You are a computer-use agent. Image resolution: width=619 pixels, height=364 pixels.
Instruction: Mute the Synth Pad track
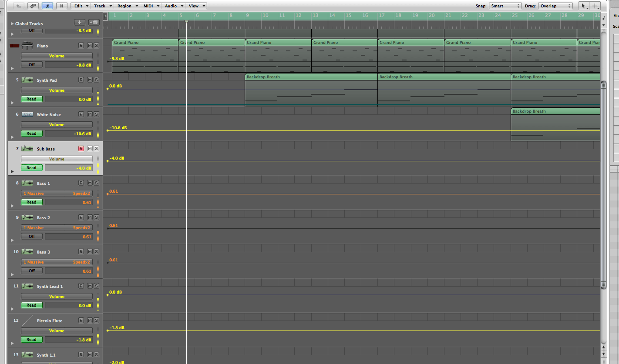click(89, 79)
